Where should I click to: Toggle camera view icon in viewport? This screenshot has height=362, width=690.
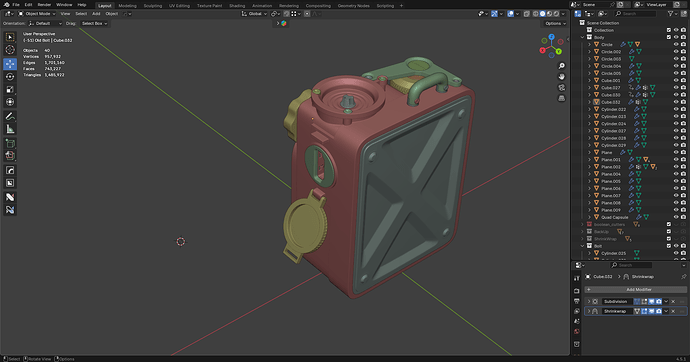tap(562, 88)
